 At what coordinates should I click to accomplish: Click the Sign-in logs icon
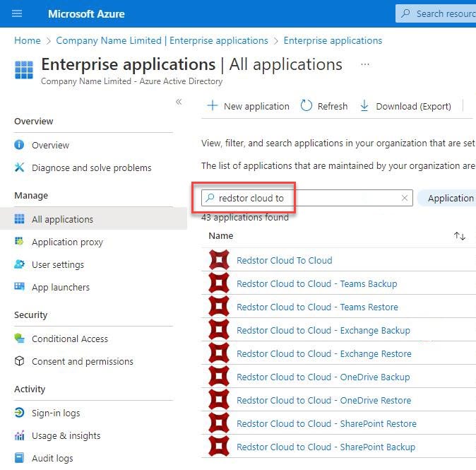pos(19,413)
